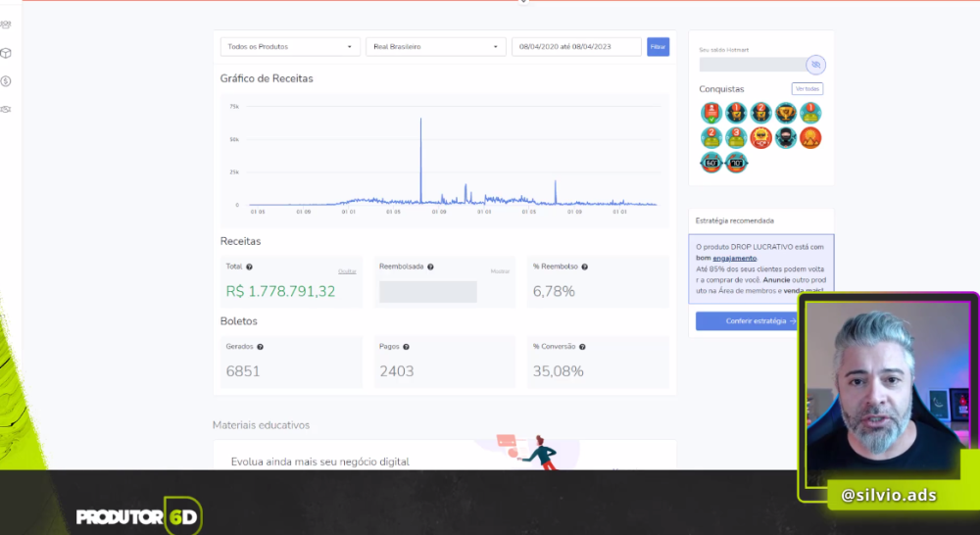Expand the top panel chevron arrow
Viewport: 980px width, 535px height.
point(523,2)
